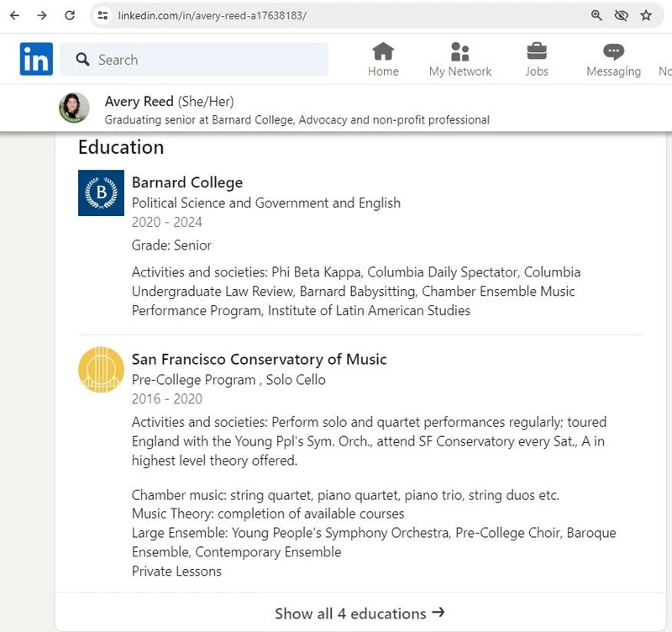Open site information via the address bar icon

point(102,14)
